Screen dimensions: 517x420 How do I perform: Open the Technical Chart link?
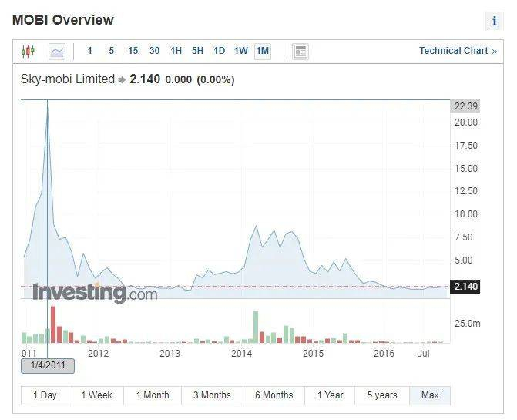458,51
